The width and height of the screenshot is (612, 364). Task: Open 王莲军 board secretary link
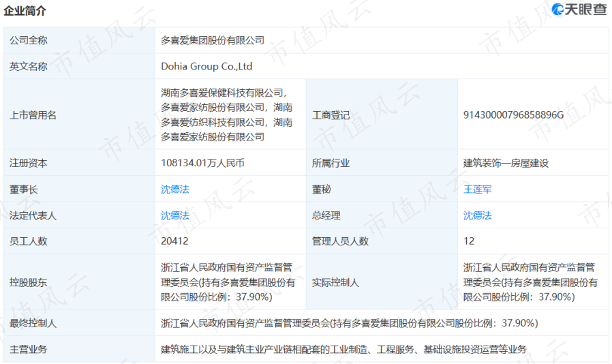477,189
